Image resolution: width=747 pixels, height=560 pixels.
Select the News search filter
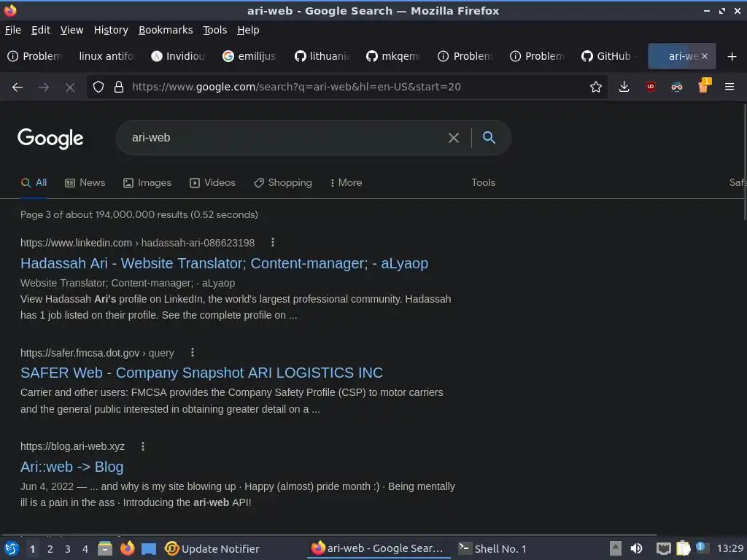coord(85,182)
